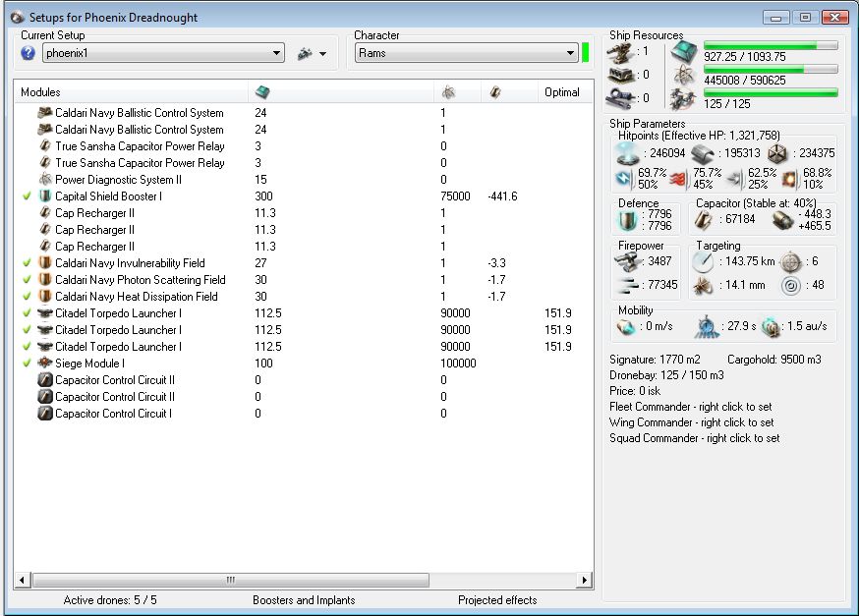Select first Caldari Navy Ballistic Control System icon
Image resolution: width=859 pixels, height=616 pixels.
coord(45,113)
